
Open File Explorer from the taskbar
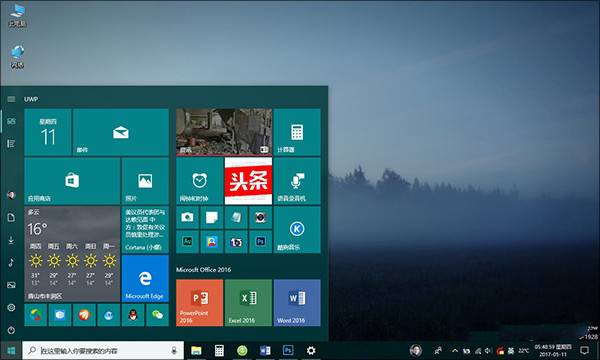pyautogui.click(x=196, y=350)
